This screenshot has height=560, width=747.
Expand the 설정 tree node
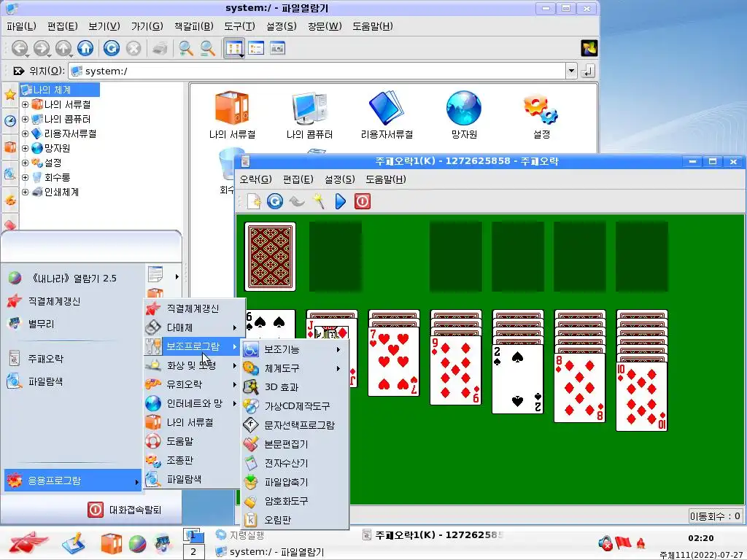(x=26, y=163)
